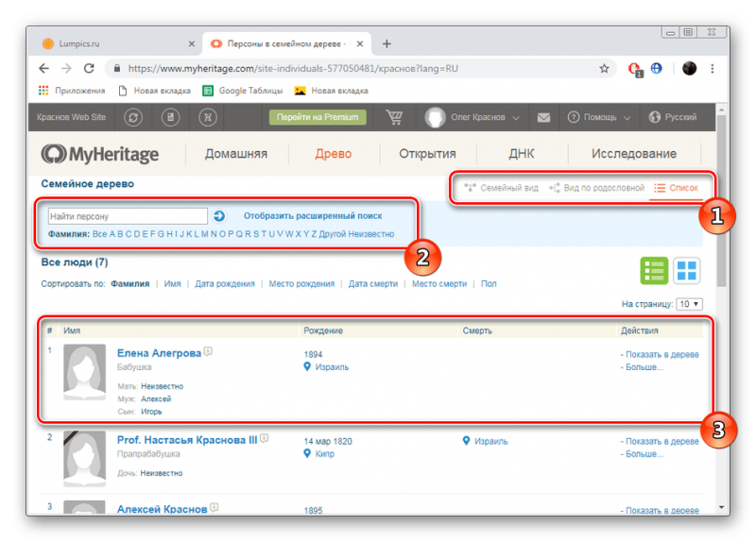Select green list layout icon
This screenshot has width=756, height=542.
coord(654,270)
